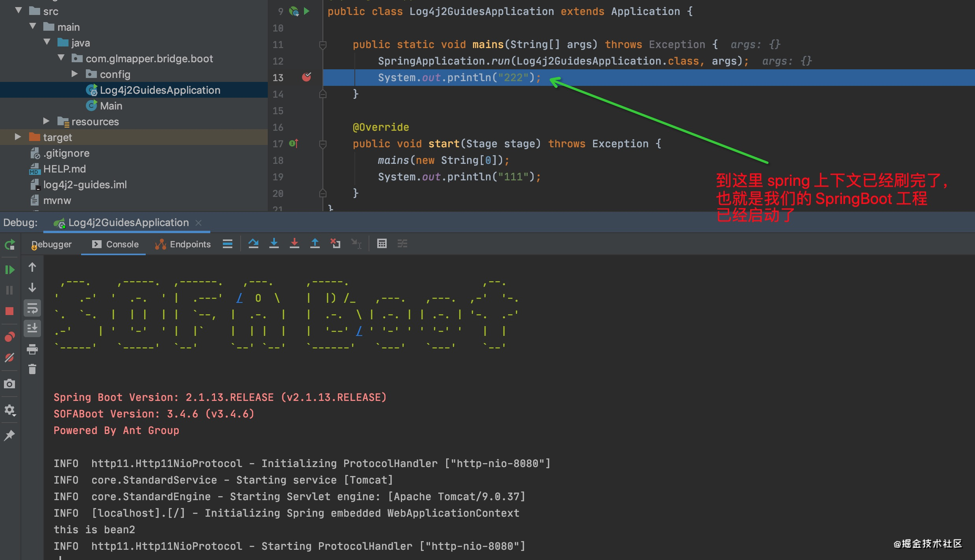Collapse start method fold at line 17
This screenshot has width=975, height=560.
click(x=323, y=144)
